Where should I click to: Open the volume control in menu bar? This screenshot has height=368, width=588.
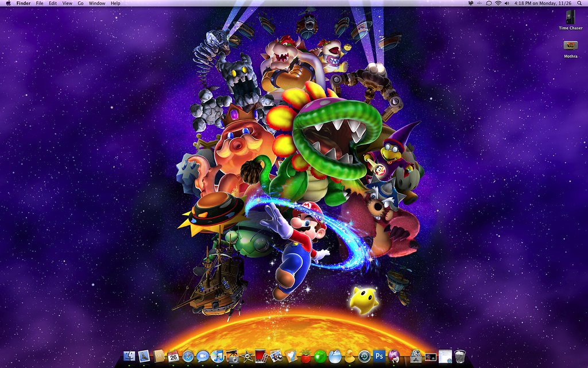click(506, 3)
